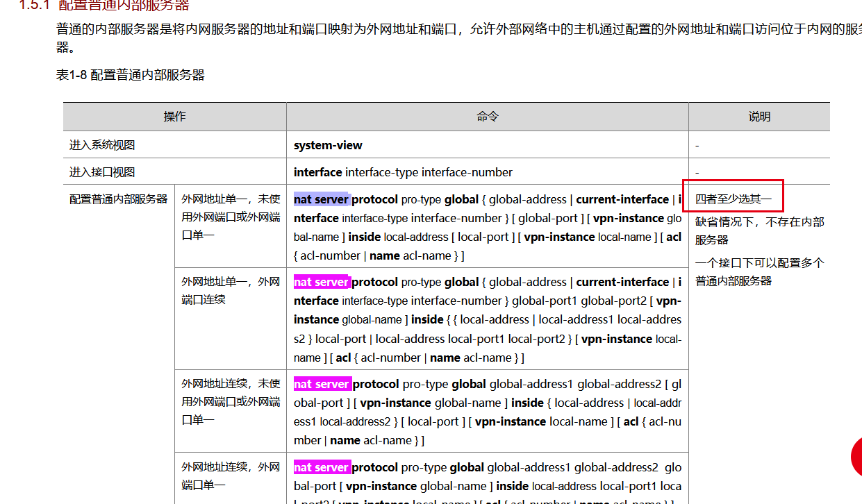862x504 pixels.
Task: Click cell '外网地址单一，外网端口连续'
Action: (231, 319)
